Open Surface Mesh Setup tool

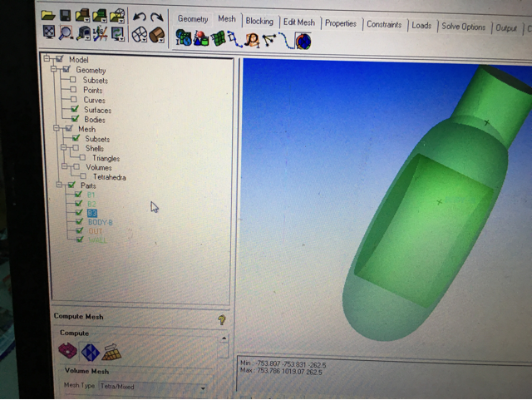tap(218, 39)
